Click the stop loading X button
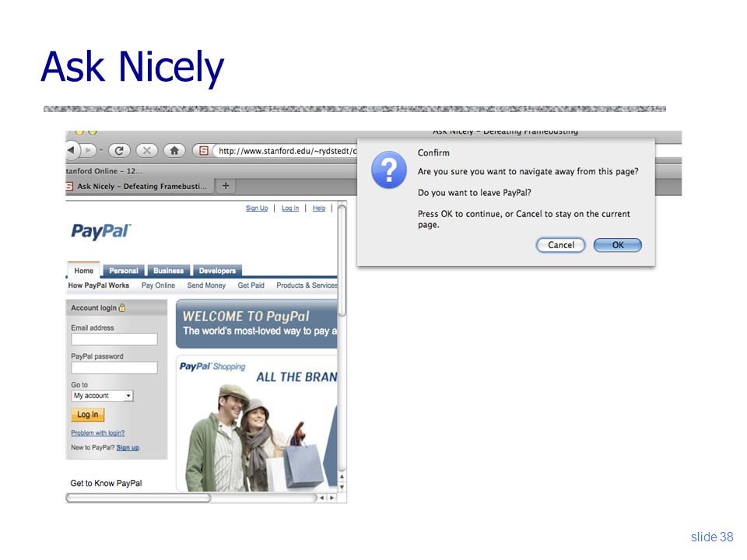This screenshot has width=747, height=560. [147, 150]
